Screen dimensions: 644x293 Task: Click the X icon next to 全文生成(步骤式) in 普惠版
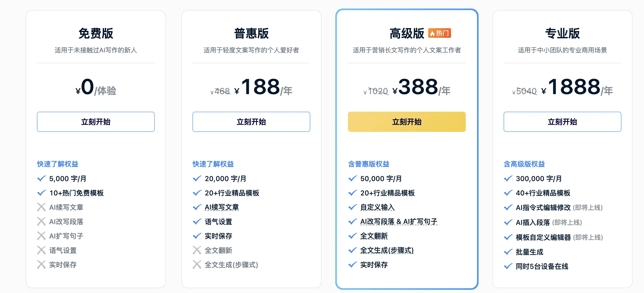click(x=197, y=265)
